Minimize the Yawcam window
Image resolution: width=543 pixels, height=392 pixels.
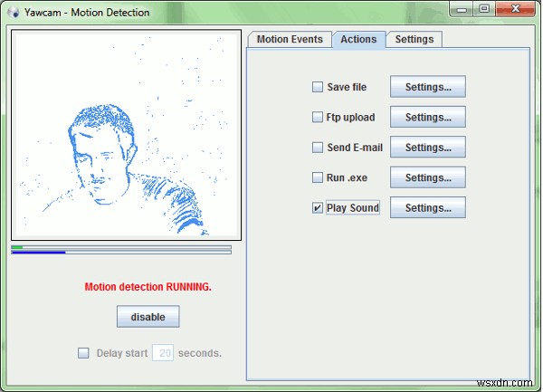(462, 9)
